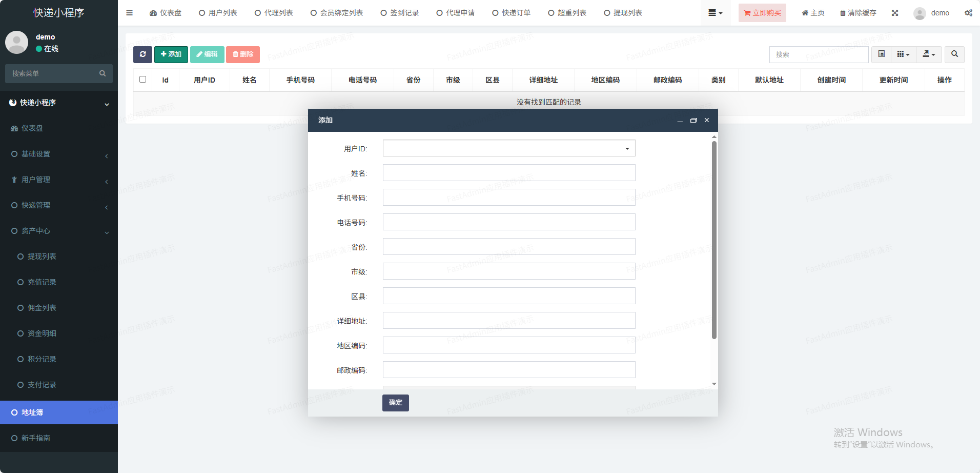The height and width of the screenshot is (473, 980).
Task: Open the 用户ID dropdown in the add dialog
Action: (509, 148)
